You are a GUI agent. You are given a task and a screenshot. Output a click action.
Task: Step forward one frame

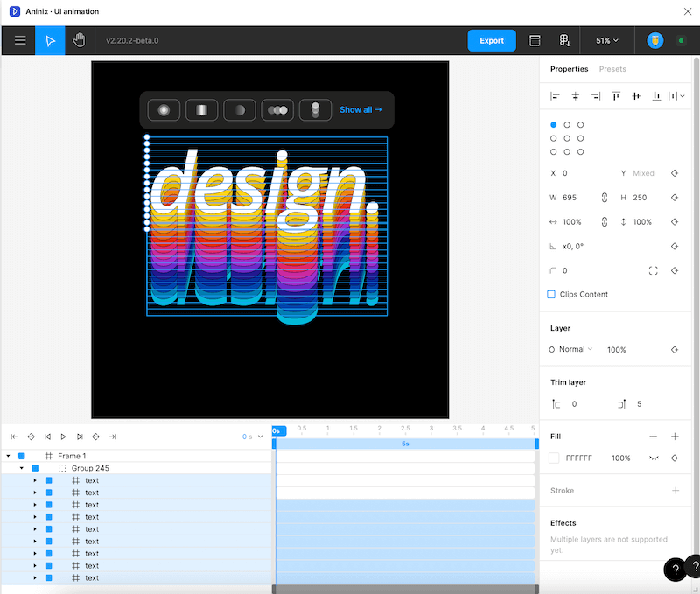point(80,437)
